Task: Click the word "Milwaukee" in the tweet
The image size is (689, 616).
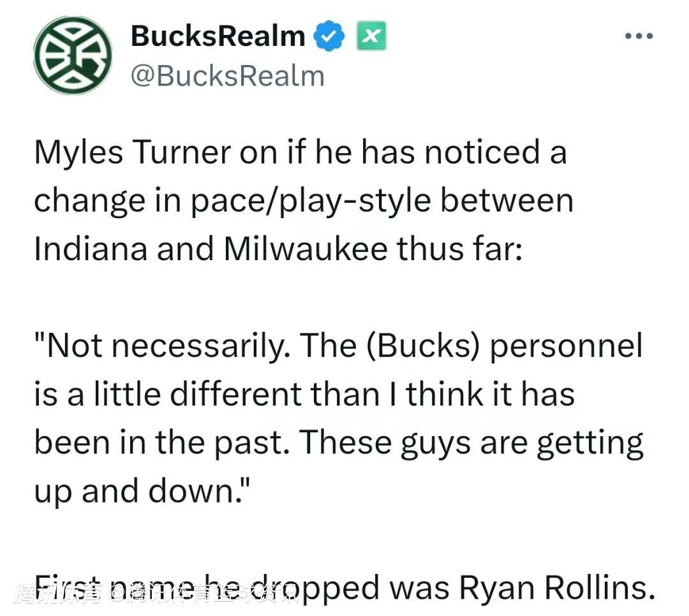Action: tap(305, 249)
